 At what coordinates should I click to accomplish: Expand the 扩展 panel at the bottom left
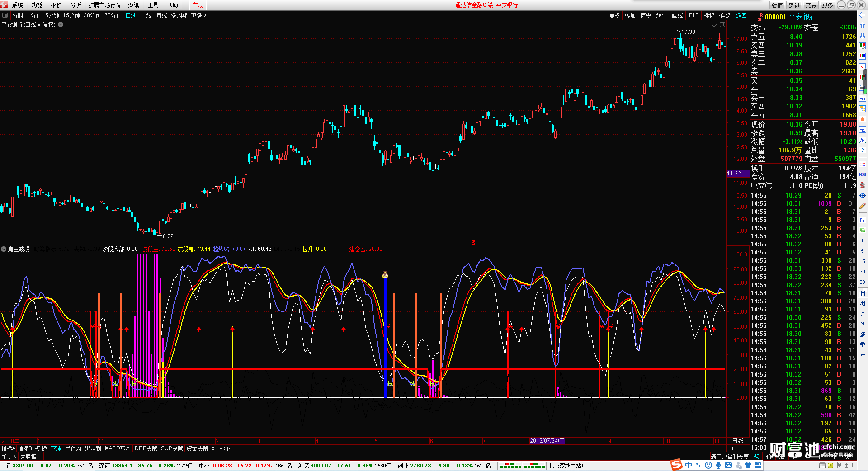[9, 457]
